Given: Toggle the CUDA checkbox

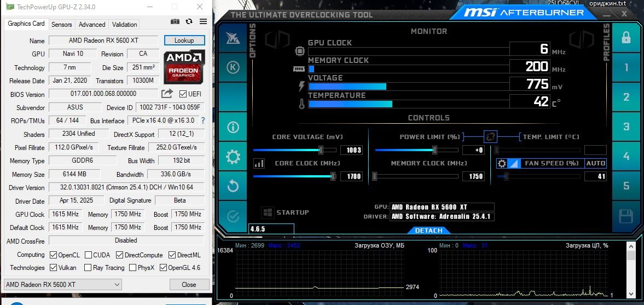Looking at the screenshot, I should (88, 255).
